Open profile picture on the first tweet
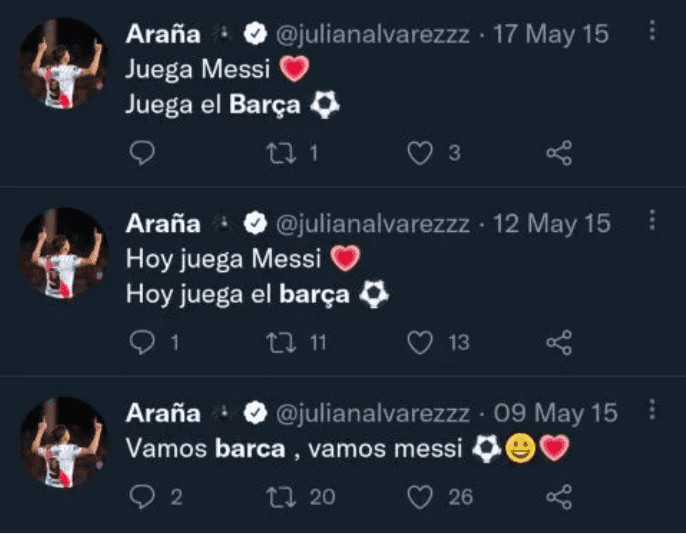 (62, 62)
